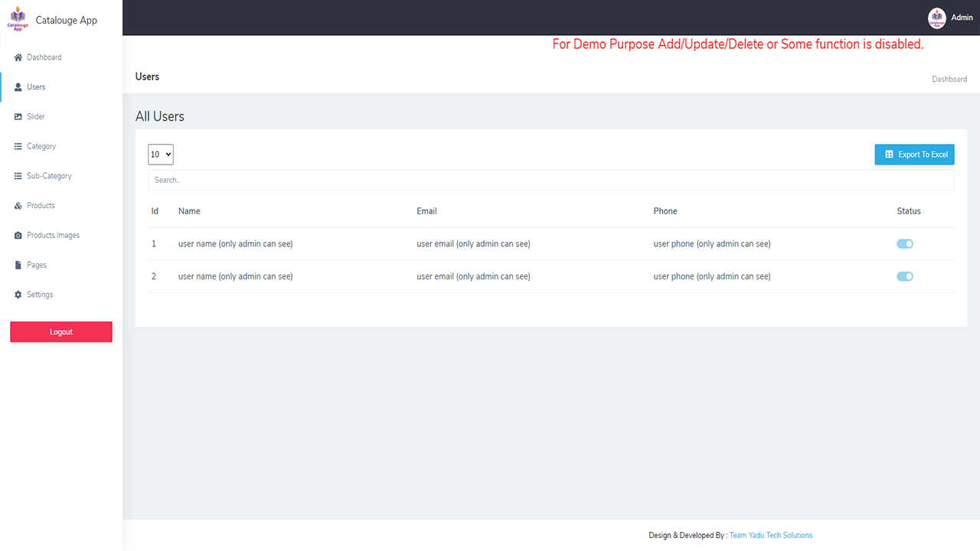Toggle status switch for user Id 1
Image resolution: width=980 pixels, height=551 pixels.
(905, 244)
